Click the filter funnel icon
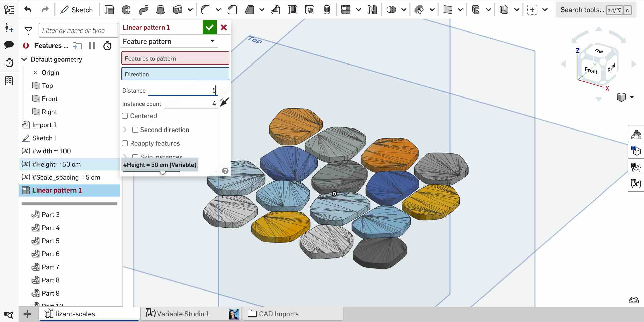Screen dimensions: 644x322 click(x=28, y=31)
